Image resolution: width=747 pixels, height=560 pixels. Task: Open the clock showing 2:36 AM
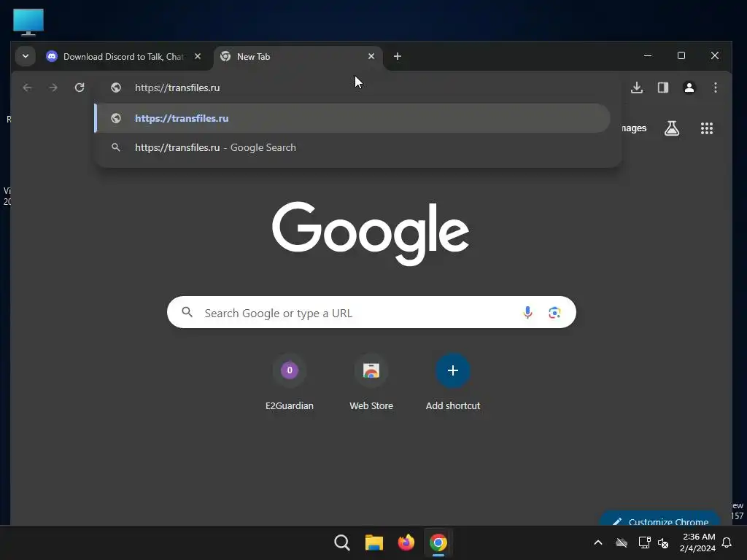[x=698, y=542]
